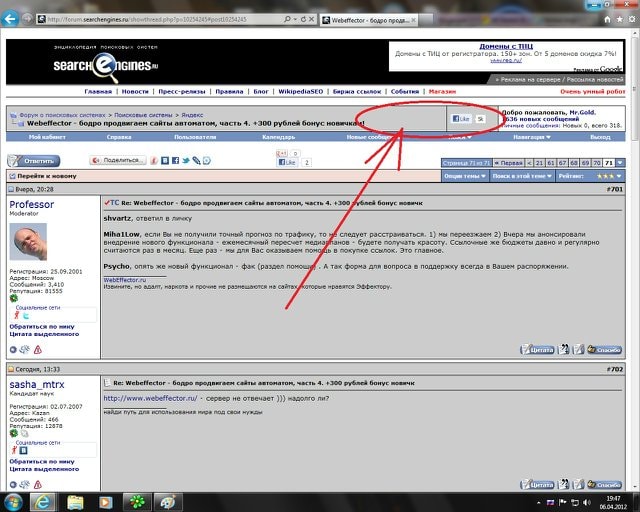The height and width of the screenshot is (512, 640).
Task: Open browser Tools gear icon
Action: tap(632, 19)
